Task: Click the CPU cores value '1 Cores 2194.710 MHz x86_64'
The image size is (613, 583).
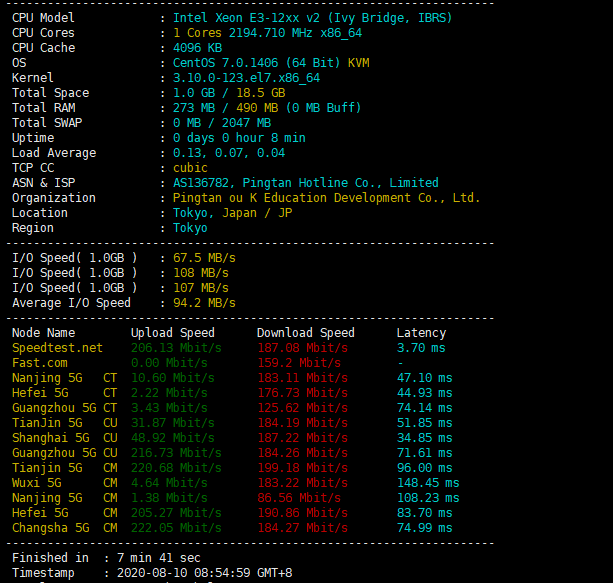Action: 267,33
